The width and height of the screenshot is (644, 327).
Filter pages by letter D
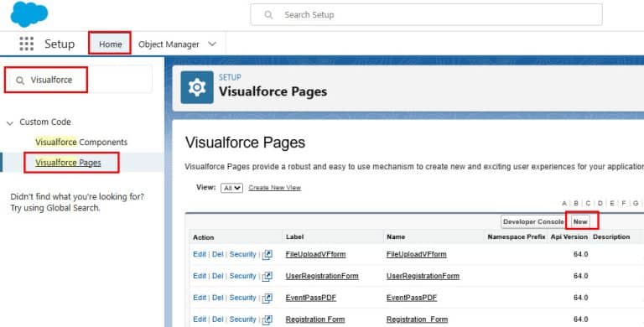tap(600, 204)
